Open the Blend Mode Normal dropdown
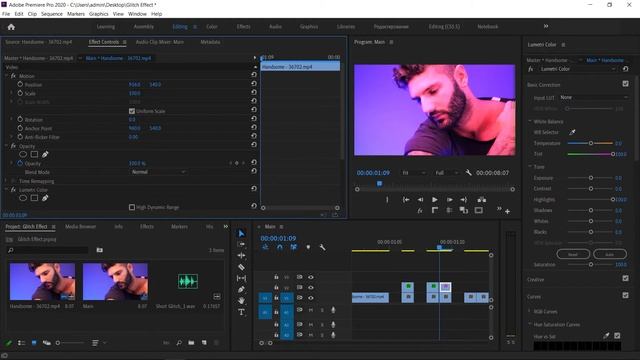Screen dimensions: 640x360 (158, 172)
